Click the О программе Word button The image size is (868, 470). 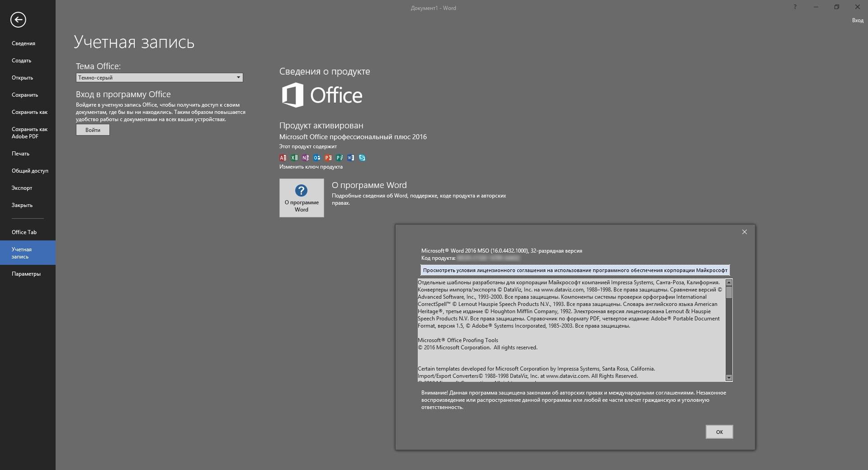(x=302, y=198)
